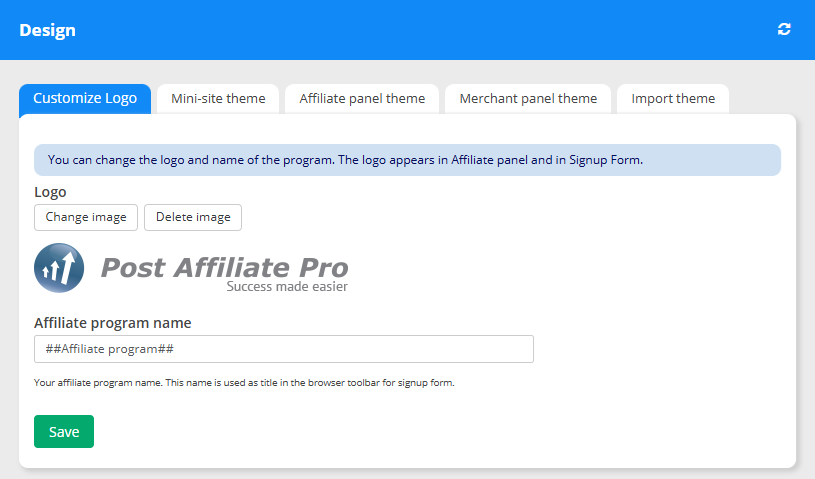Click the blue info banner about logo
Image resolution: width=815 pixels, height=479 pixels.
407,160
